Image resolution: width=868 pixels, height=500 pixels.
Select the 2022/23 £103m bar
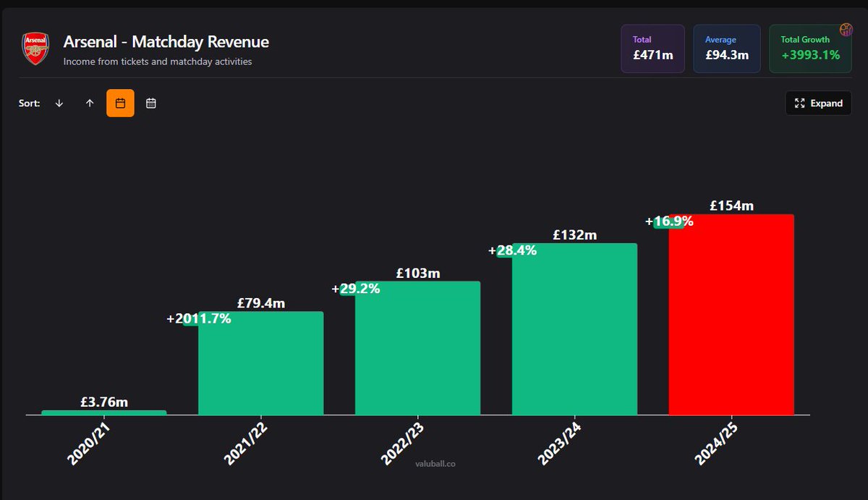417,348
